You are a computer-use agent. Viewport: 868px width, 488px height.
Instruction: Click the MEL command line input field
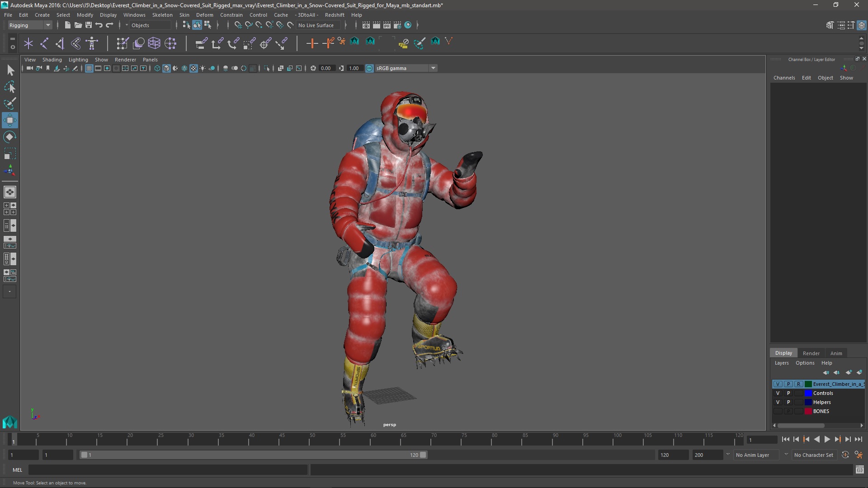click(x=168, y=470)
